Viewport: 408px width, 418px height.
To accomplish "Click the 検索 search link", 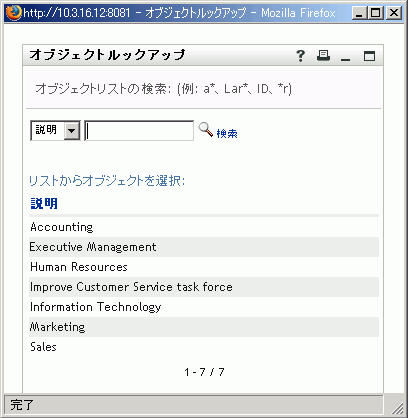I will tap(227, 134).
